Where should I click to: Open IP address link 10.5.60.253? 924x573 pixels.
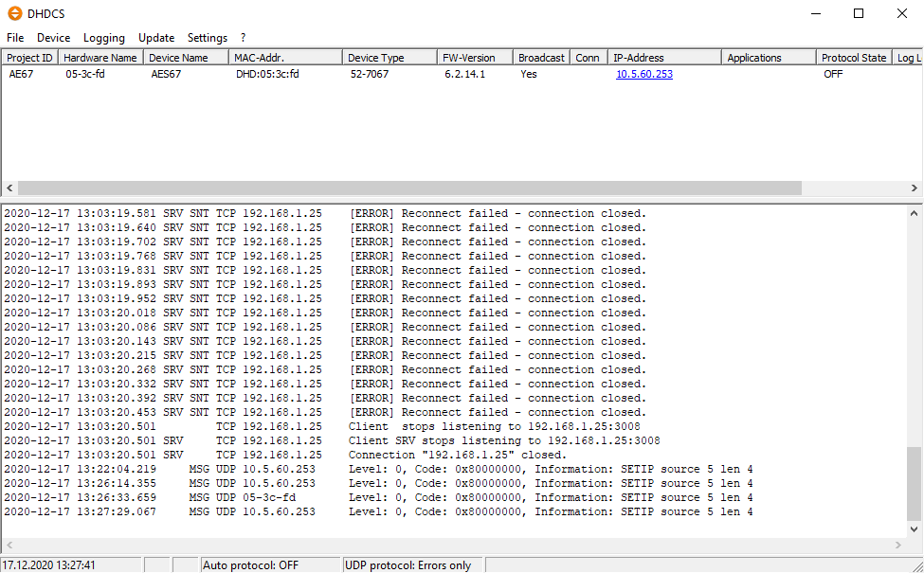click(644, 74)
